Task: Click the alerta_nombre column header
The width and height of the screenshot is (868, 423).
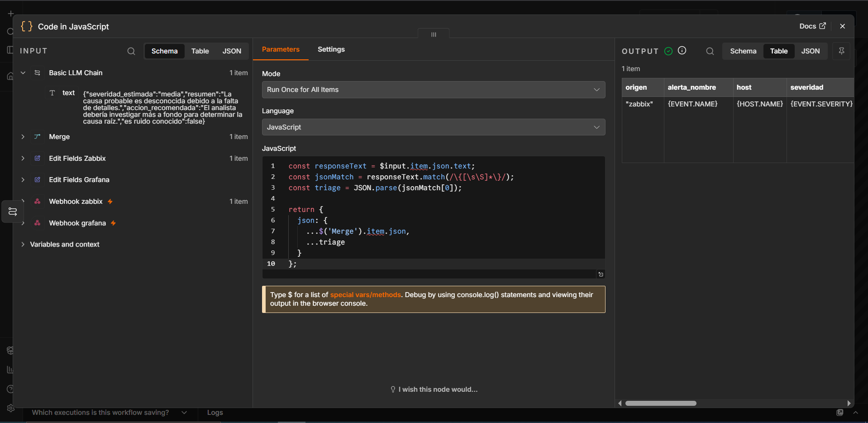Action: [698, 87]
